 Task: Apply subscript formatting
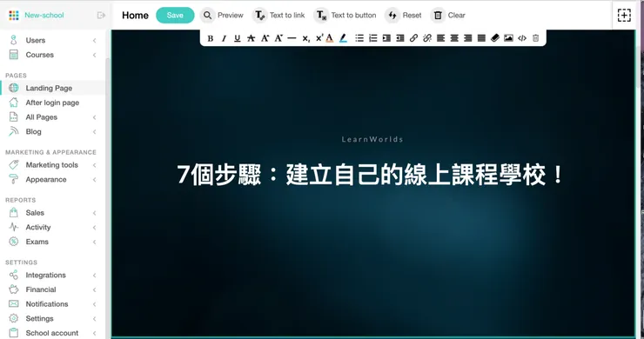coord(305,38)
